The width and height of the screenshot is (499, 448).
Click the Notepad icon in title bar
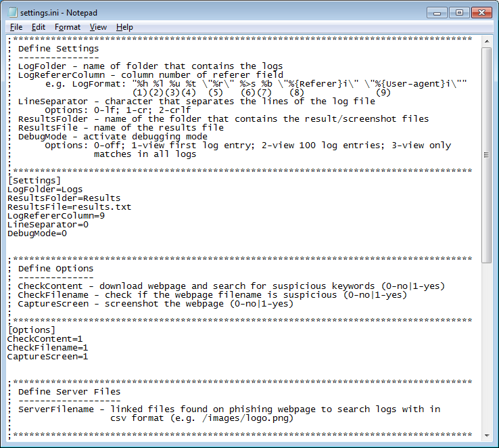(x=12, y=12)
